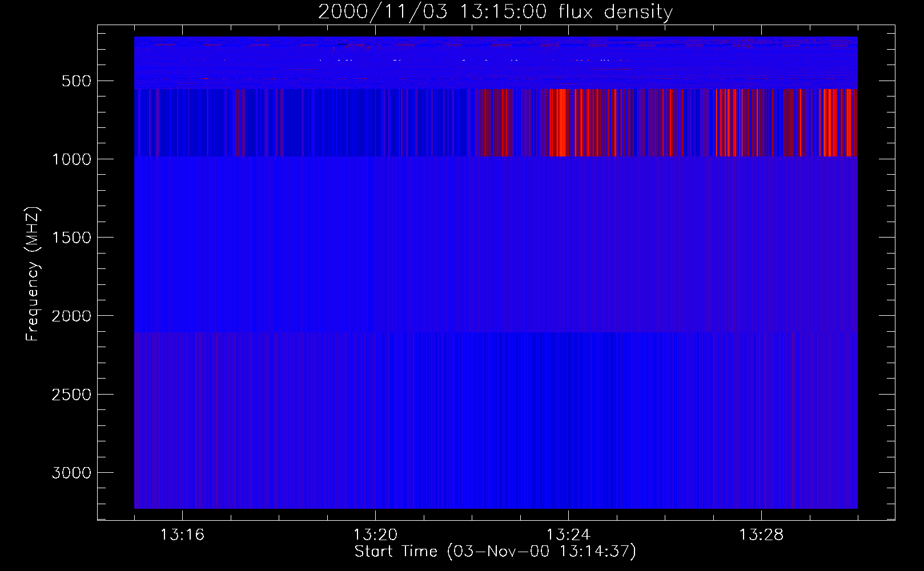The width and height of the screenshot is (924, 571).
Task: Click the 2000 frequency tick label
Action: click(71, 316)
